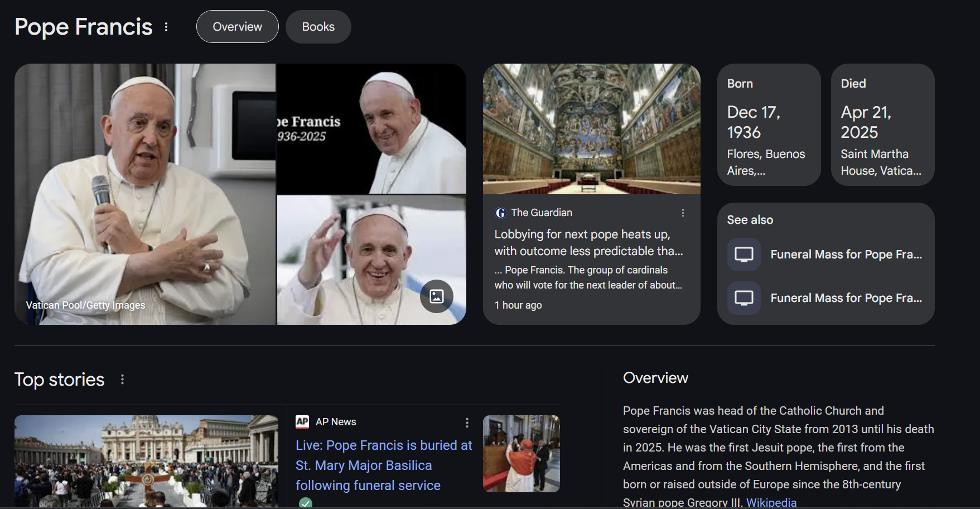This screenshot has height=509, width=980.
Task: Click the image gallery icon on photo
Action: coord(437,296)
